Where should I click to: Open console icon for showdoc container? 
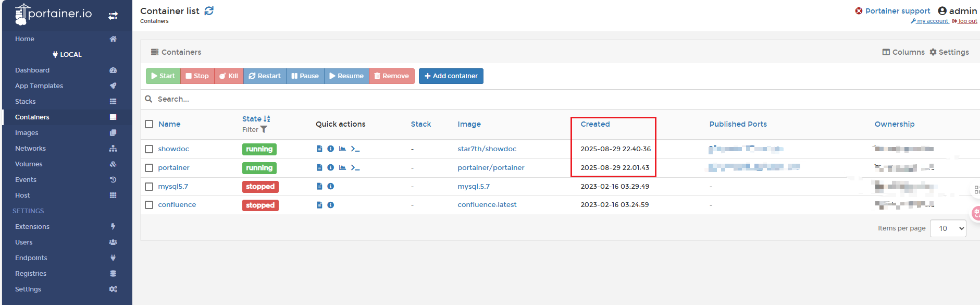(x=355, y=149)
